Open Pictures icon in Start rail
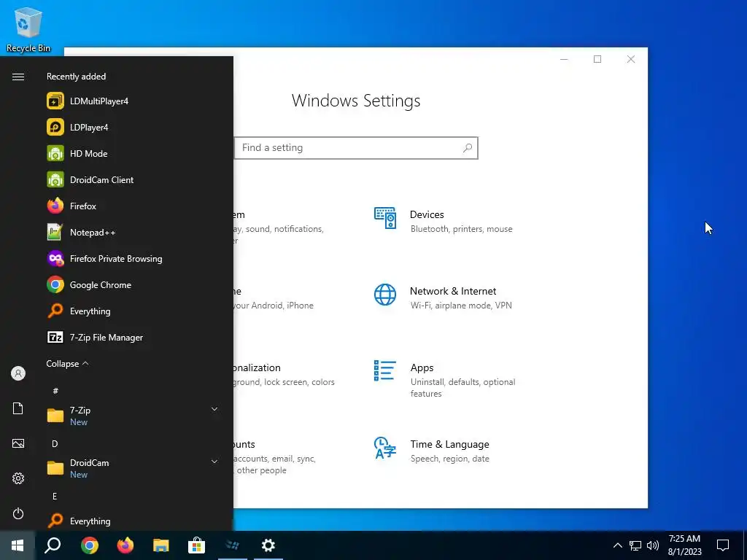 click(x=18, y=443)
